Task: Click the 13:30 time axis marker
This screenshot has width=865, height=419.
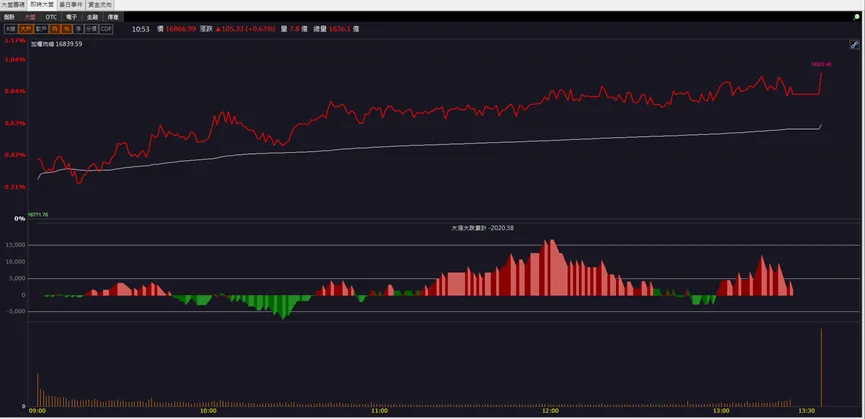Action: click(807, 411)
